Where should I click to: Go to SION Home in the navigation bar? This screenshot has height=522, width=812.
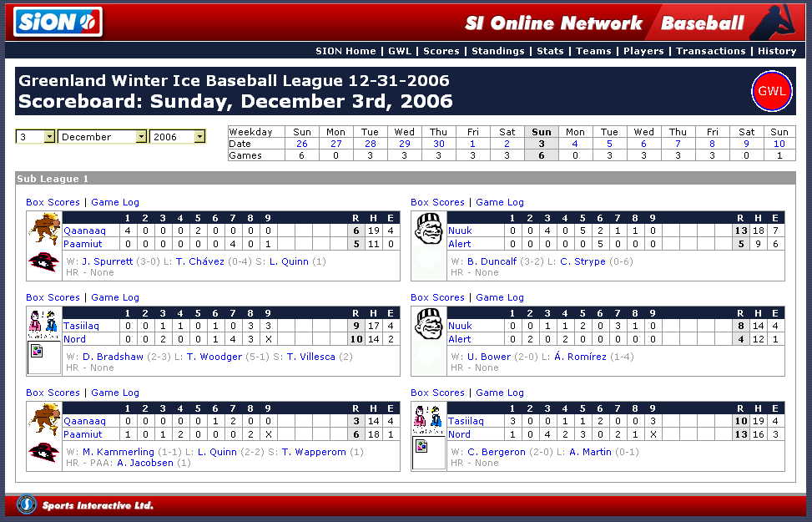pyautogui.click(x=345, y=51)
